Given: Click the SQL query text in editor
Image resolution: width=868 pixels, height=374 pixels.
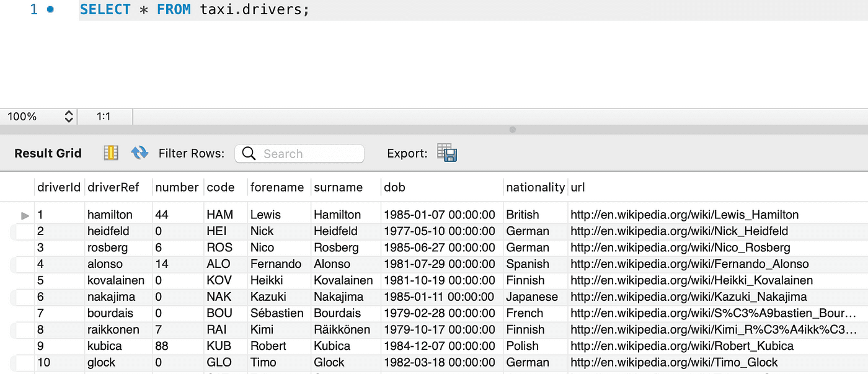Looking at the screenshot, I should pyautogui.click(x=193, y=10).
